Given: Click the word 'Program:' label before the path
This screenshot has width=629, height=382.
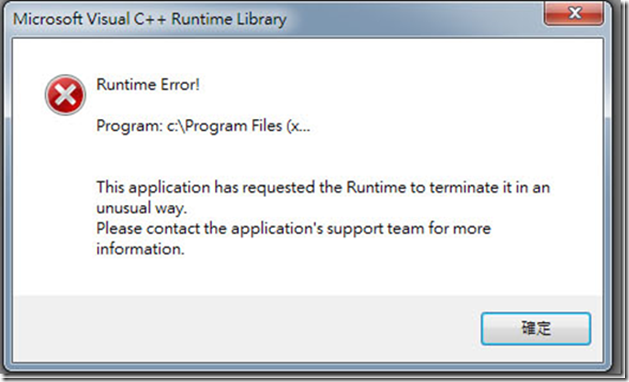Looking at the screenshot, I should (x=129, y=126).
